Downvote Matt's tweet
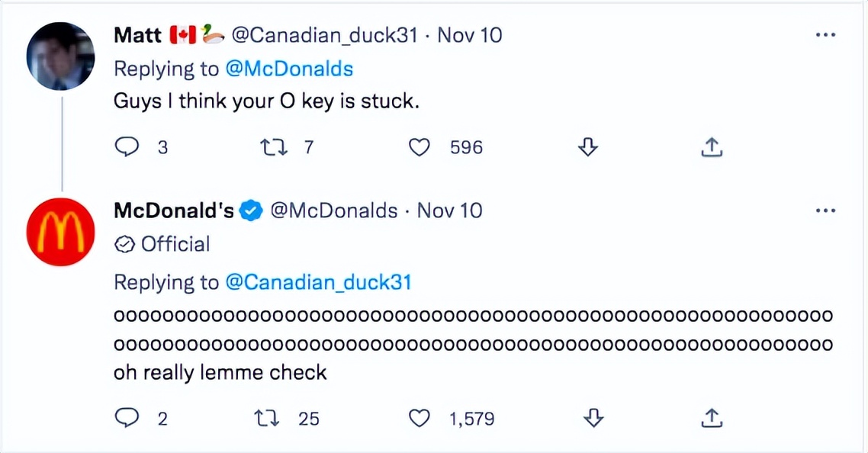This screenshot has height=453, width=868. pyautogui.click(x=587, y=147)
